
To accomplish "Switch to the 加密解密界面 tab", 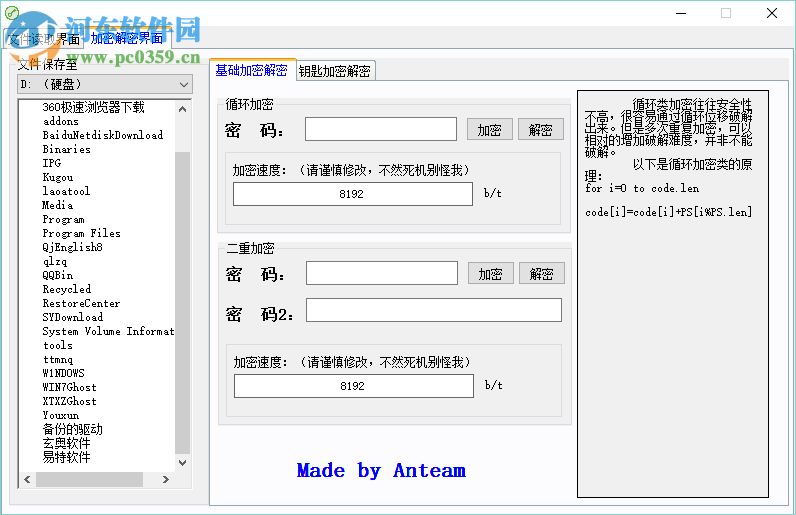I will point(127,38).
